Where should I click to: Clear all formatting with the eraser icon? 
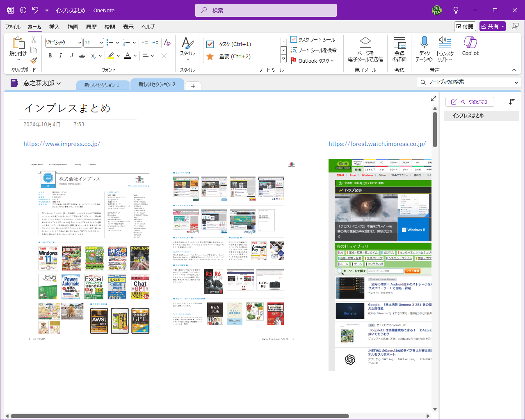(167, 43)
